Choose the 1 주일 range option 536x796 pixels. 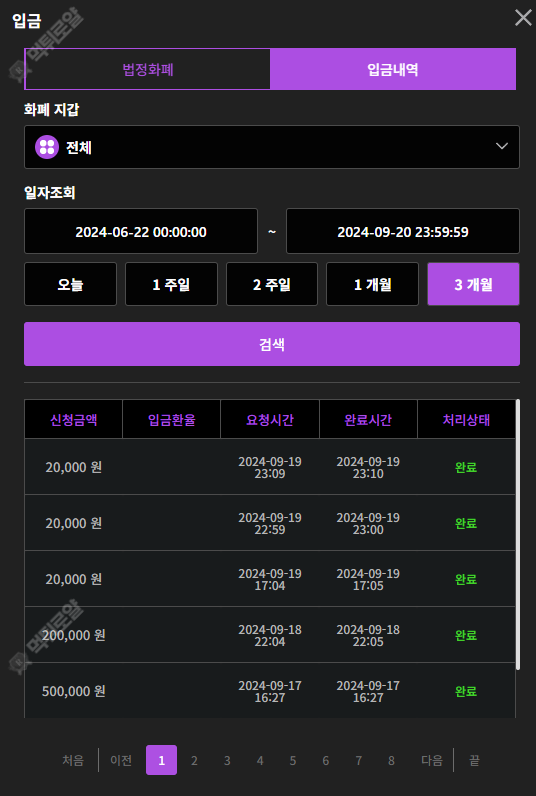click(x=171, y=284)
